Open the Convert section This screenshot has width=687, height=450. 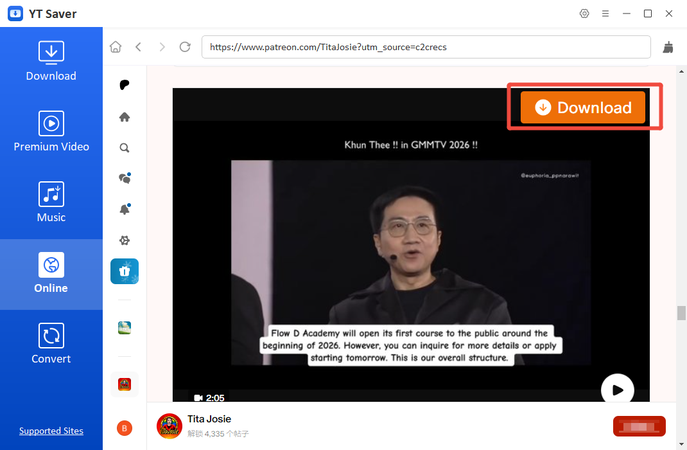(51, 344)
